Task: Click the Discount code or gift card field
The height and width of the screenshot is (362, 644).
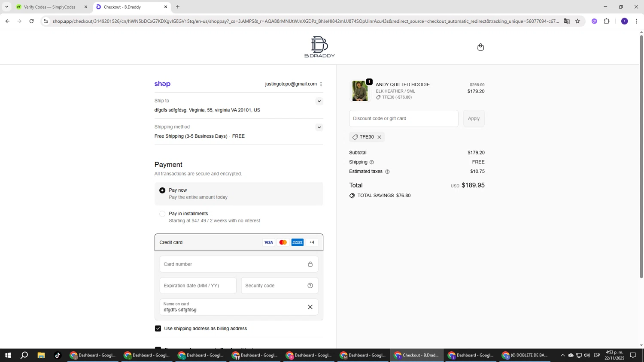Action: pos(404,118)
